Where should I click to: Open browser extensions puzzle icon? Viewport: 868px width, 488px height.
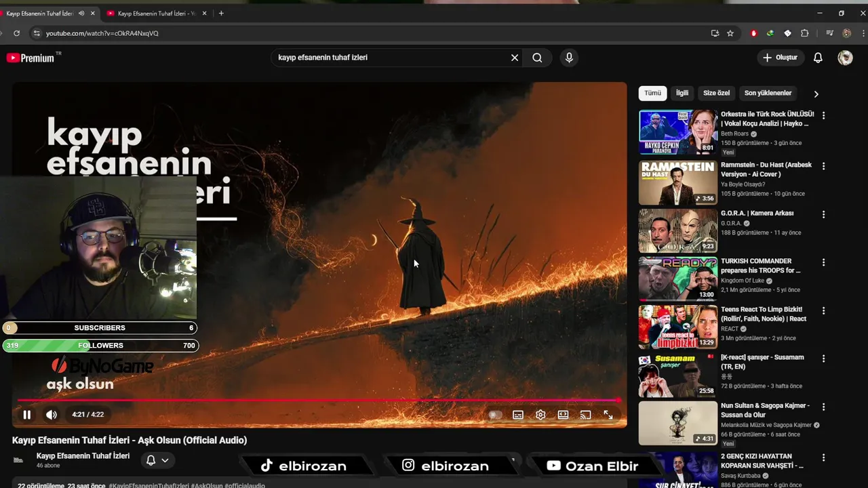(x=805, y=33)
